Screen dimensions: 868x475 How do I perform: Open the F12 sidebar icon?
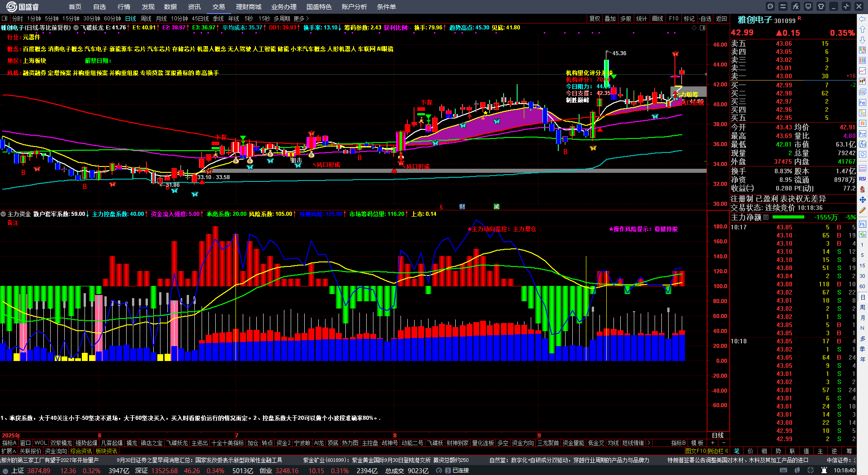[863, 134]
